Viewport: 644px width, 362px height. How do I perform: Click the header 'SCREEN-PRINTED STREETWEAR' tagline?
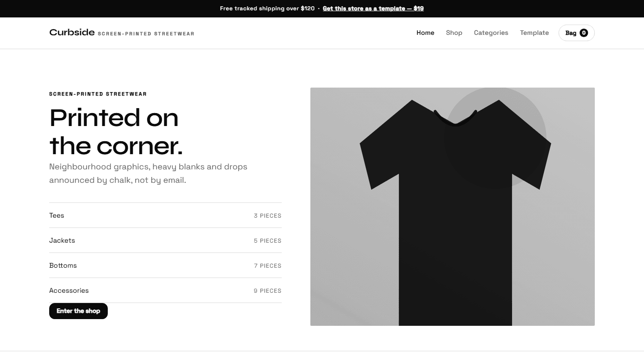click(x=146, y=34)
